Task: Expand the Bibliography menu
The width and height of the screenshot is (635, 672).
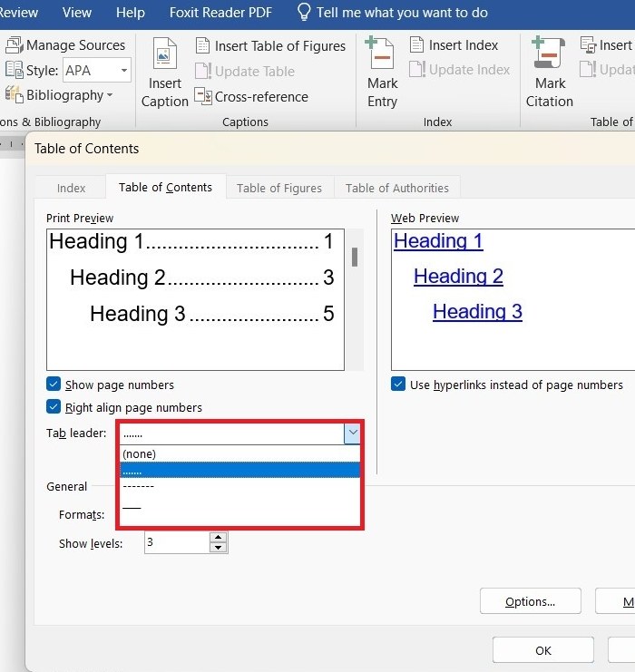Action: [x=59, y=94]
